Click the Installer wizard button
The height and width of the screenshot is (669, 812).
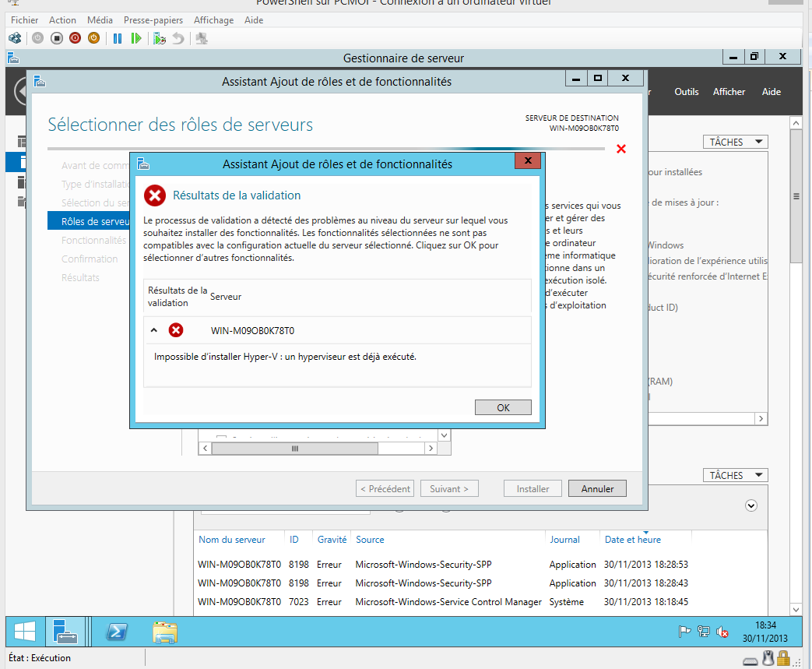(533, 488)
